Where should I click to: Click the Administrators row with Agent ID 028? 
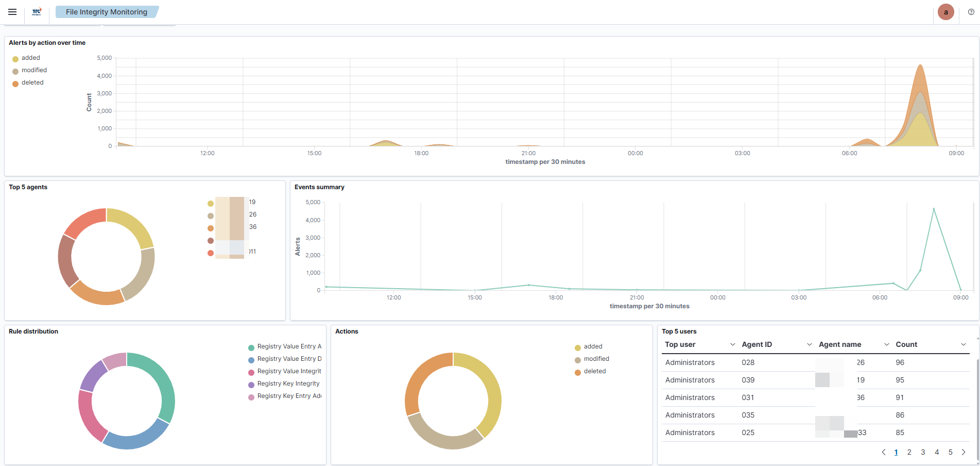(690, 362)
